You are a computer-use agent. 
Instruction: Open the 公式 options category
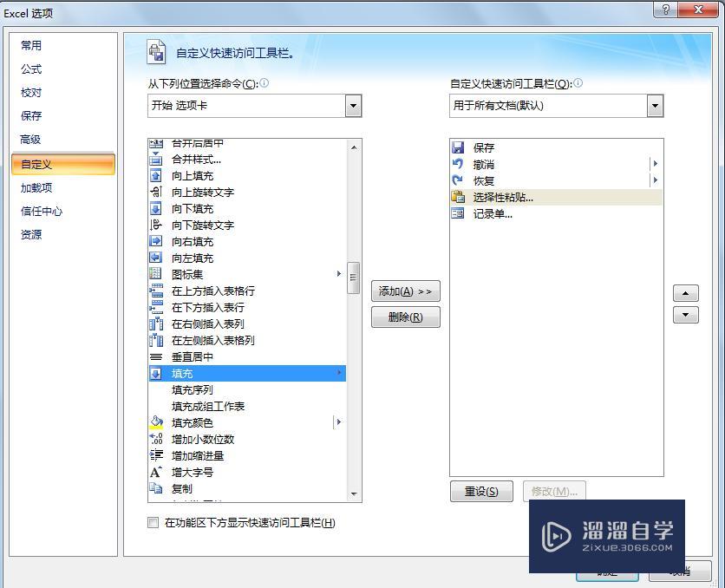31,69
